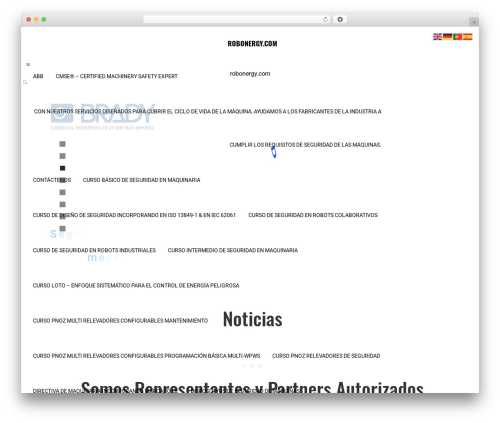This screenshot has height=423, width=500.
Task: Open the ABB menu item
Action: [x=38, y=76]
